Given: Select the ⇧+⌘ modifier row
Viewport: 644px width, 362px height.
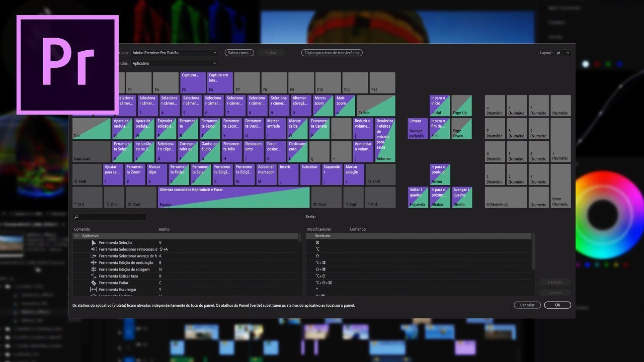Looking at the screenshot, I should click(419, 269).
